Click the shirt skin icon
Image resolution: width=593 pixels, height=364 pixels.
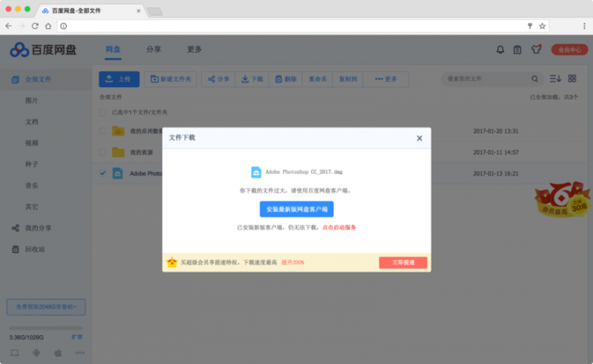click(536, 49)
